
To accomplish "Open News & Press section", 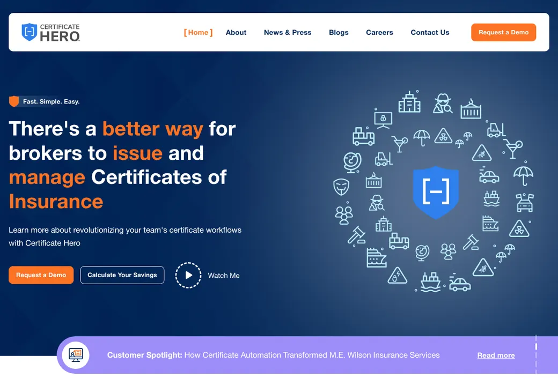I will tap(288, 32).
